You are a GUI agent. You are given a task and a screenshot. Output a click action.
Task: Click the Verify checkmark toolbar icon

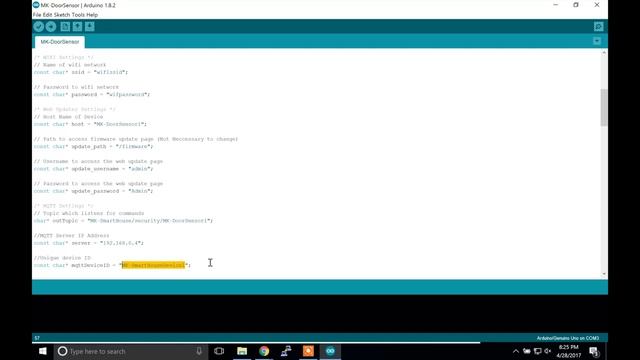(39, 27)
